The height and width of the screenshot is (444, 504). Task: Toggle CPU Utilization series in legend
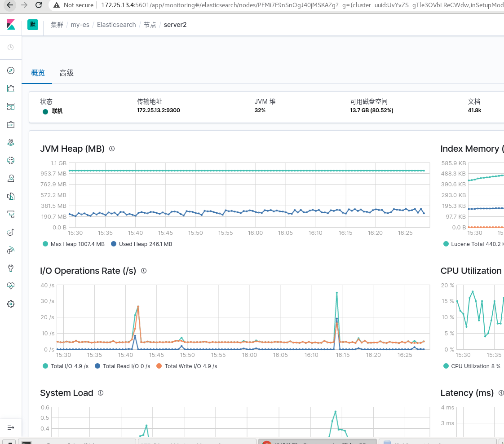pyautogui.click(x=472, y=366)
